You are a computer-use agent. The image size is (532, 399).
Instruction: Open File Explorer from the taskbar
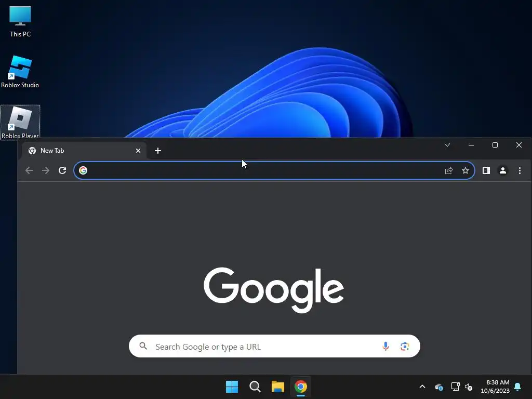[278, 387]
